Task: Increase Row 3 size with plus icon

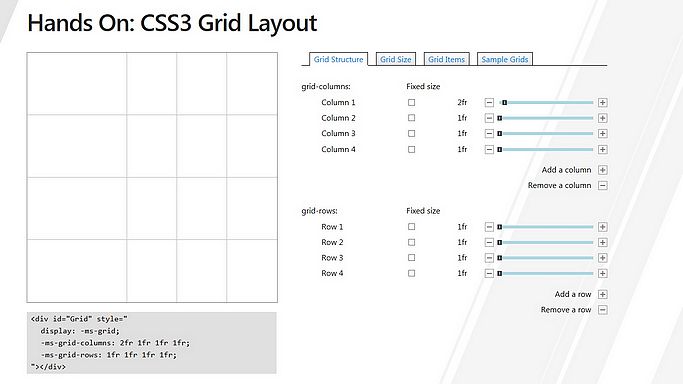Action: click(602, 258)
